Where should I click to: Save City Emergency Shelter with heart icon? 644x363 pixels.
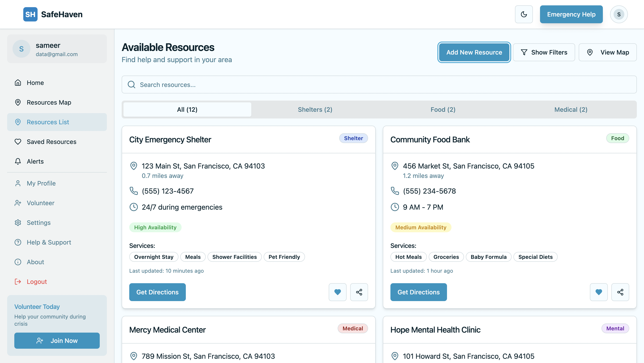click(x=337, y=292)
